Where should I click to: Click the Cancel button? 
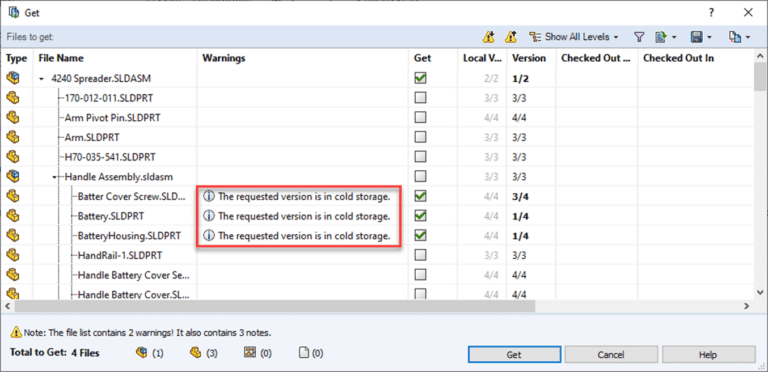coord(611,355)
